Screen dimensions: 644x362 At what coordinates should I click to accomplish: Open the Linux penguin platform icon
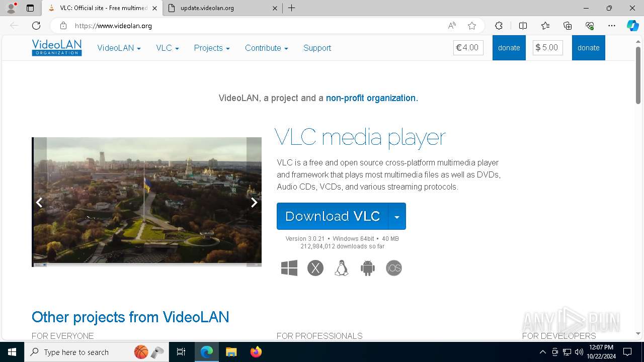tap(342, 268)
